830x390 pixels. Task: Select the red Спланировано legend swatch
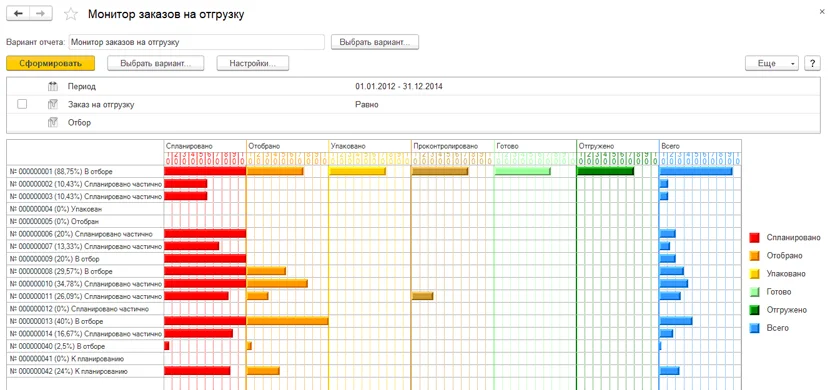click(x=755, y=238)
